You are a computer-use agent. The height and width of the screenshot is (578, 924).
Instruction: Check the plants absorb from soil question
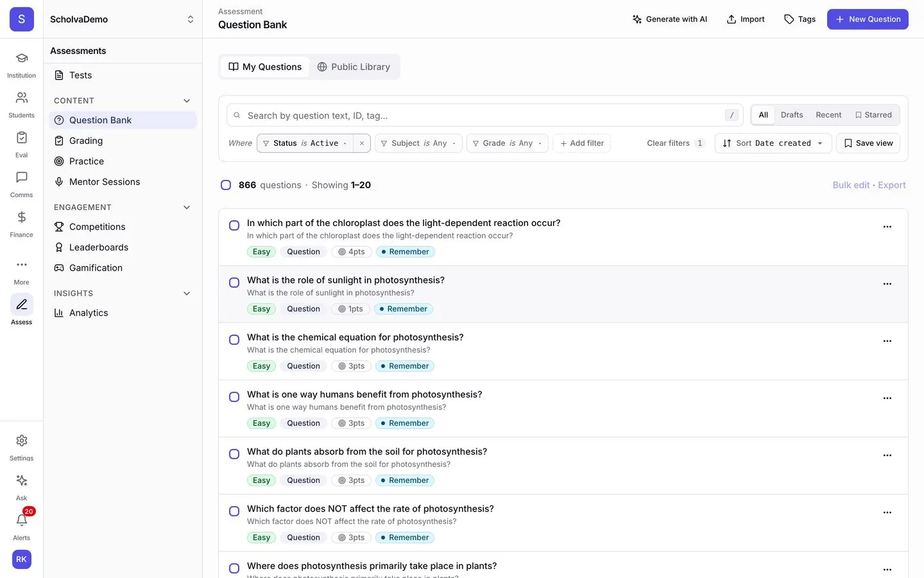click(x=234, y=454)
